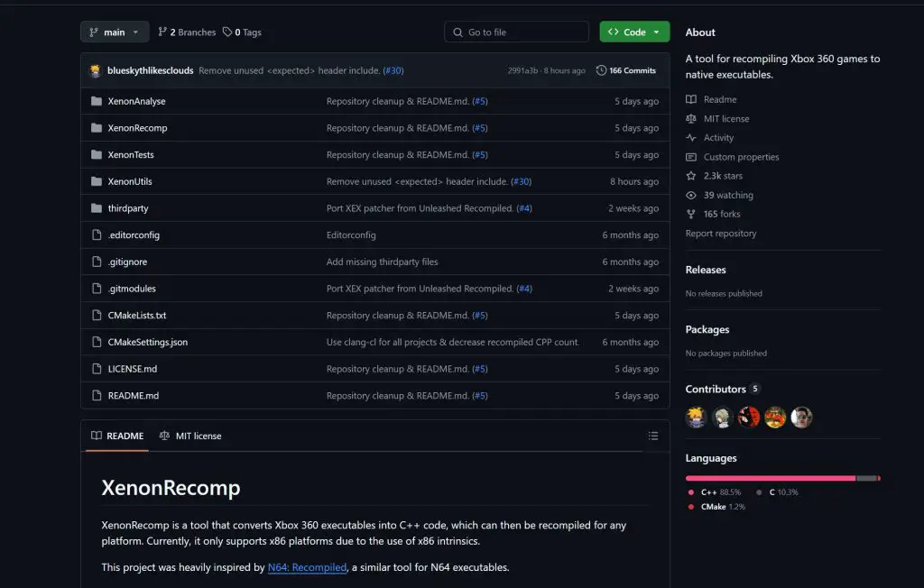This screenshot has width=924, height=588.
Task: Open the Packages section heading
Action: [707, 330]
